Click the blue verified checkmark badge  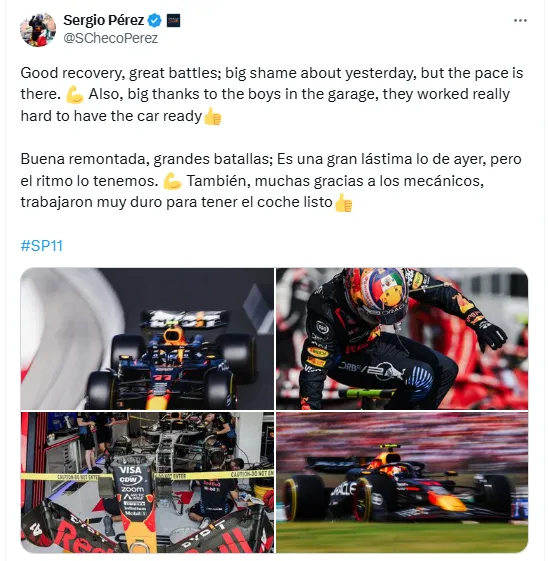tap(155, 20)
